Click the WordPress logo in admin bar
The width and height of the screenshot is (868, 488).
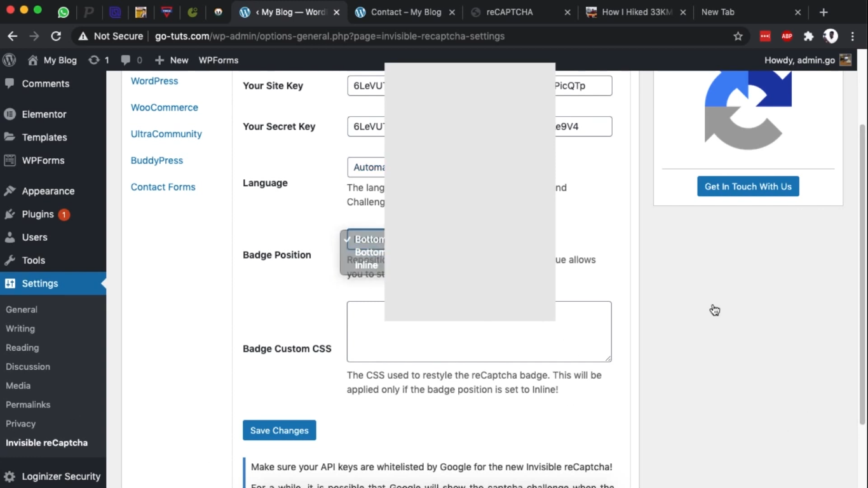[10, 60]
